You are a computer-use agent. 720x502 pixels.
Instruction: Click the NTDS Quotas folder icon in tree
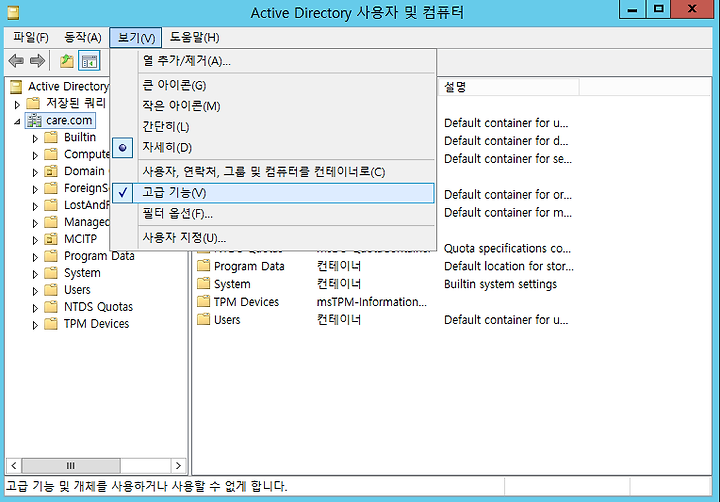pyautogui.click(x=51, y=307)
